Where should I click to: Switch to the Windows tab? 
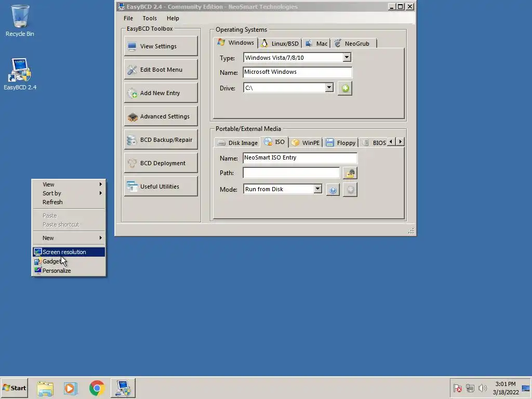click(x=236, y=43)
